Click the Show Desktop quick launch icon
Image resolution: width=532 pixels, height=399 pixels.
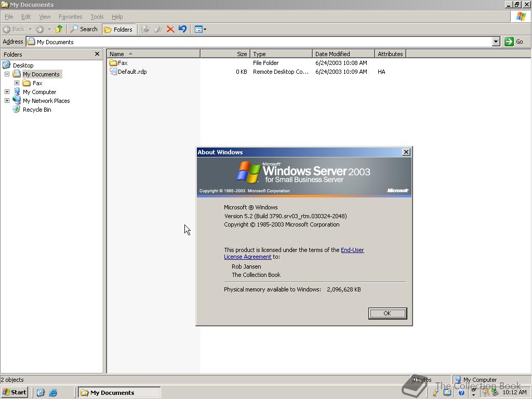click(x=41, y=393)
